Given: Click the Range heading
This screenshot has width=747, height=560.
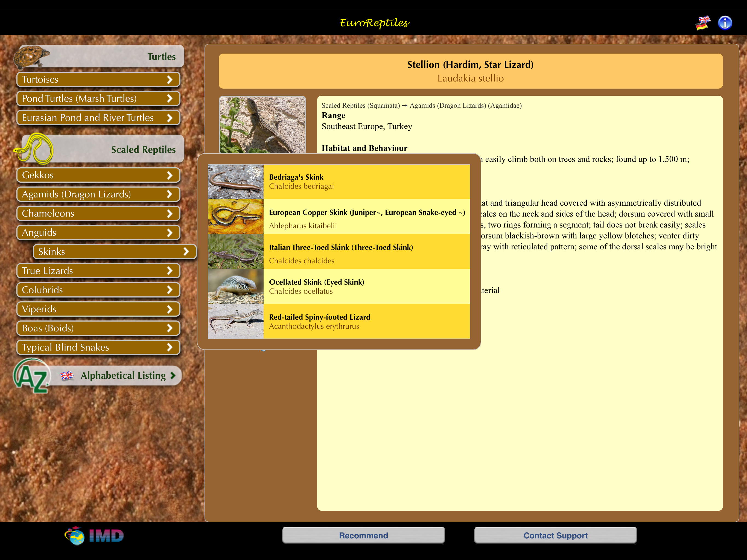Looking at the screenshot, I should pyautogui.click(x=333, y=115).
